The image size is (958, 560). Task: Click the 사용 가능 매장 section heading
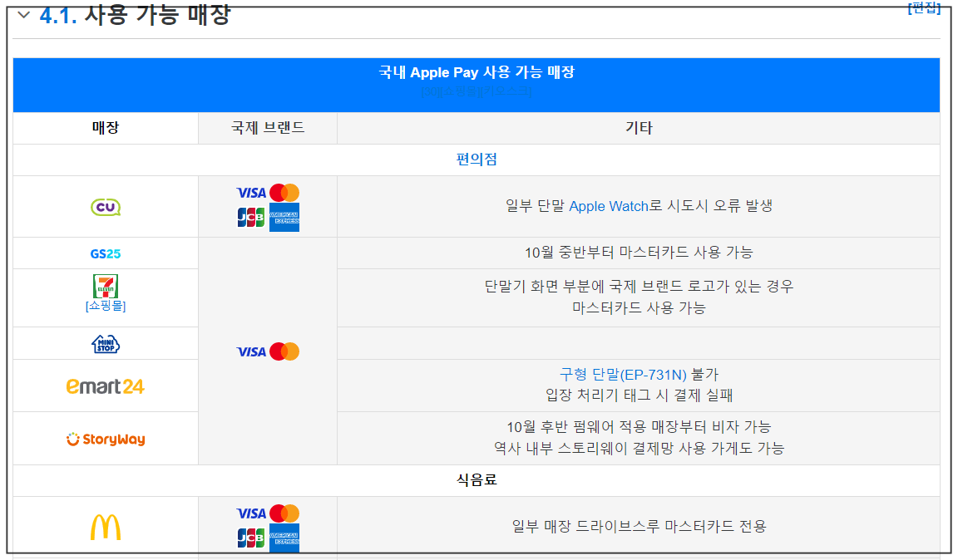pyautogui.click(x=158, y=15)
